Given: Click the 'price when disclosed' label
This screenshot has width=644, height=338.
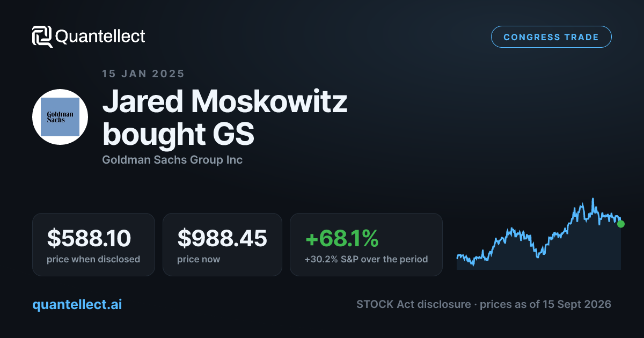Looking at the screenshot, I should [93, 259].
